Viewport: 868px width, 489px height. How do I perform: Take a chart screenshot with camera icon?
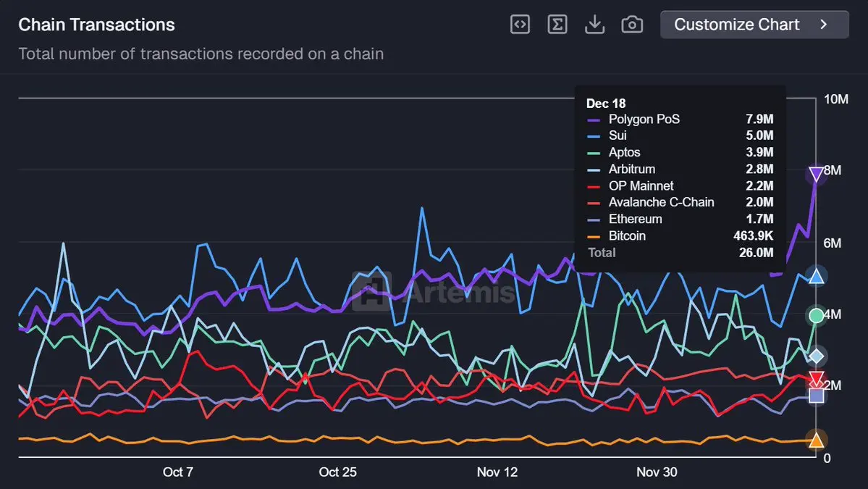click(x=632, y=25)
